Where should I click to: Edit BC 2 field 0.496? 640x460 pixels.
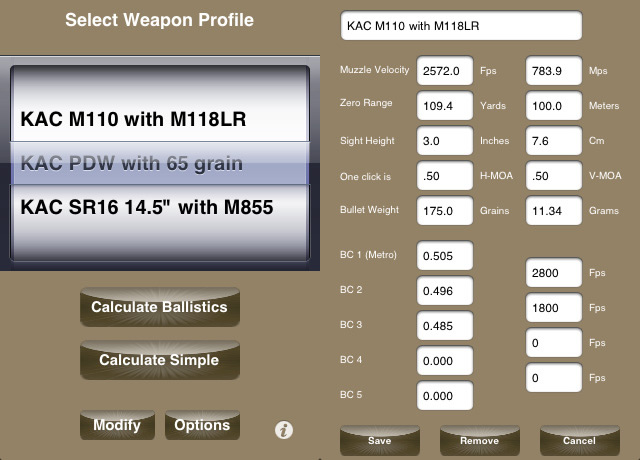[445, 291]
